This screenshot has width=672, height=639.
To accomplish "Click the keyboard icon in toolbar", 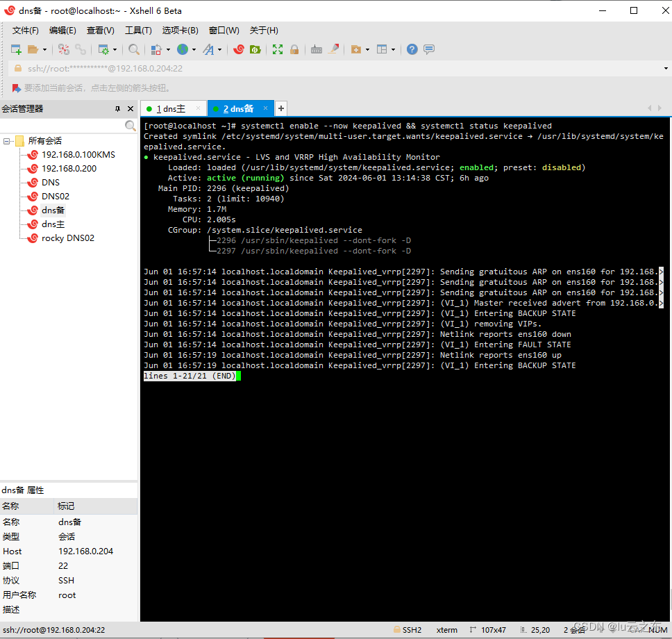I will [x=317, y=49].
